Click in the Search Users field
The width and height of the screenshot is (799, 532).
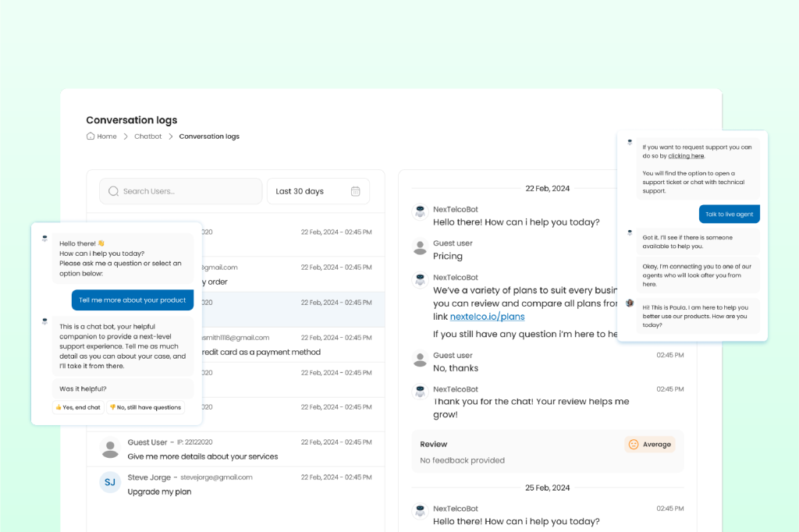click(x=187, y=191)
